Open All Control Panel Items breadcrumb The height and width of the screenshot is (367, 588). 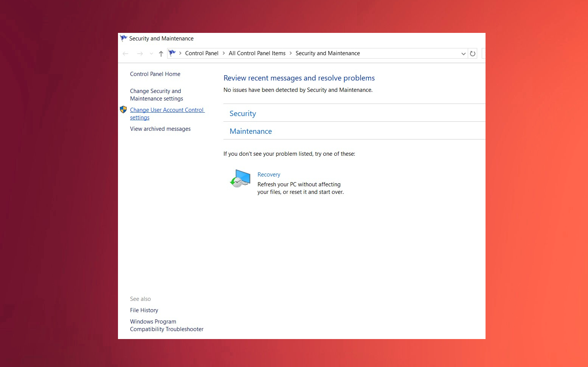click(257, 53)
